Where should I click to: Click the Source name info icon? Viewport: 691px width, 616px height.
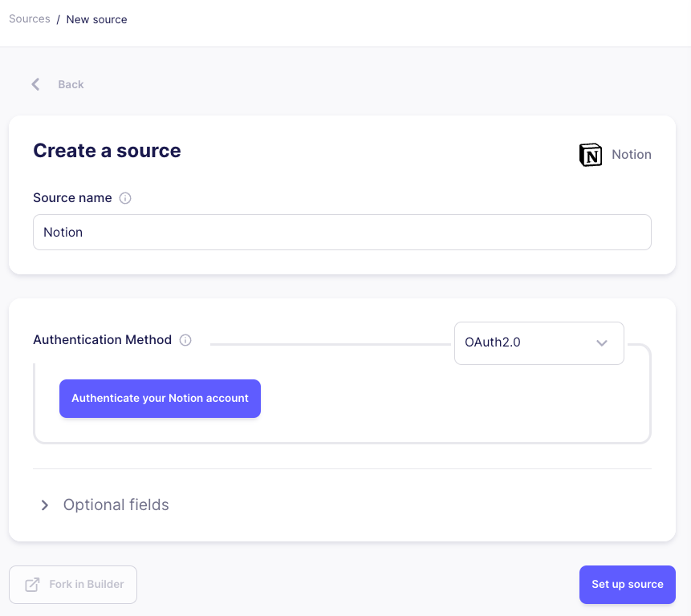(x=125, y=198)
